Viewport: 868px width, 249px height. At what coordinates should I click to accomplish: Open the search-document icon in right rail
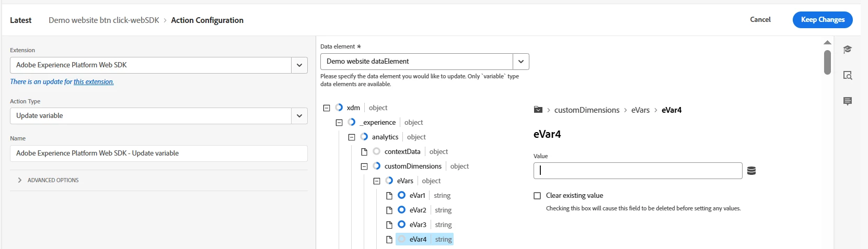click(848, 75)
